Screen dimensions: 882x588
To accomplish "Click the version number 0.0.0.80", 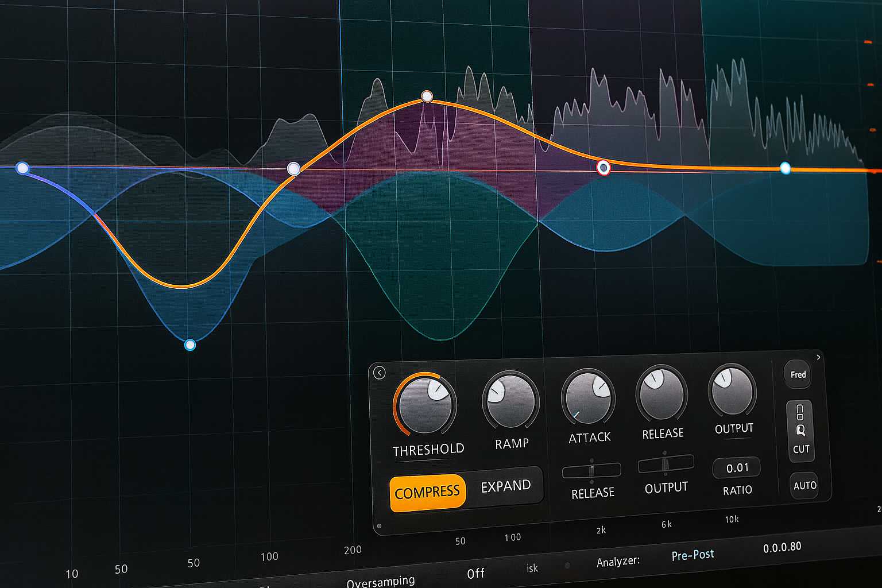I will click(x=782, y=547).
